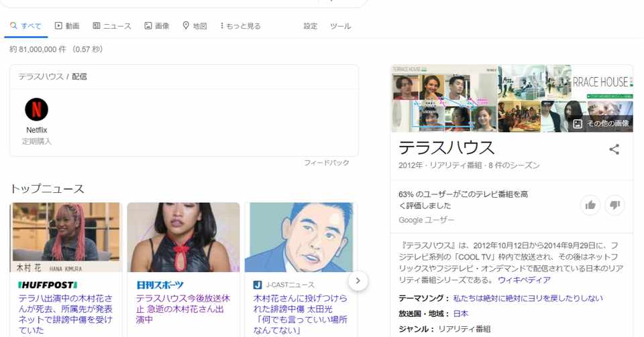This screenshot has width=644, height=337.
Task: Open headline テラスハウス今後放送休止
Action: click(183, 309)
